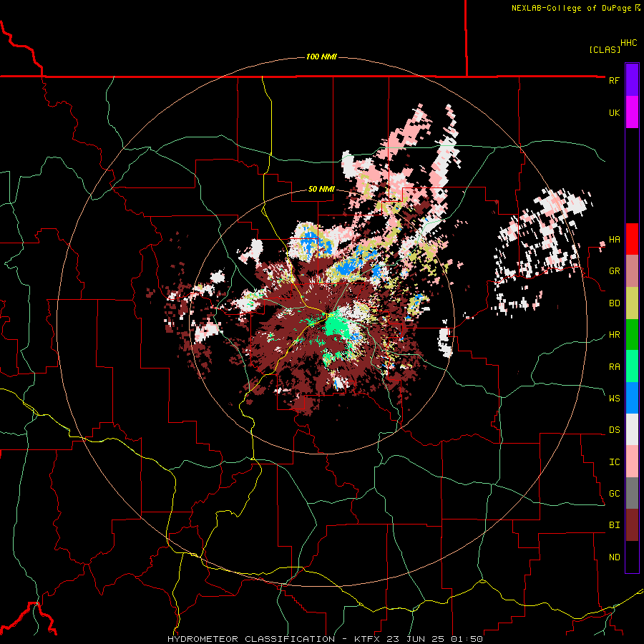Select the IC pink legend swatch
The height and width of the screenshot is (644, 644).
click(632, 462)
